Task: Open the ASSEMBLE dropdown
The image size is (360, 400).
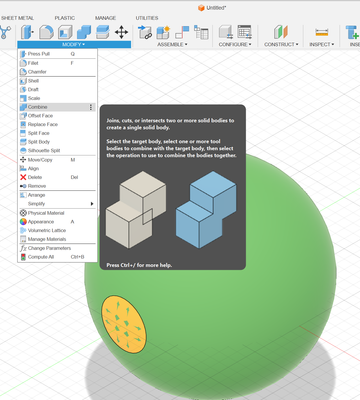Action: pyautogui.click(x=172, y=44)
